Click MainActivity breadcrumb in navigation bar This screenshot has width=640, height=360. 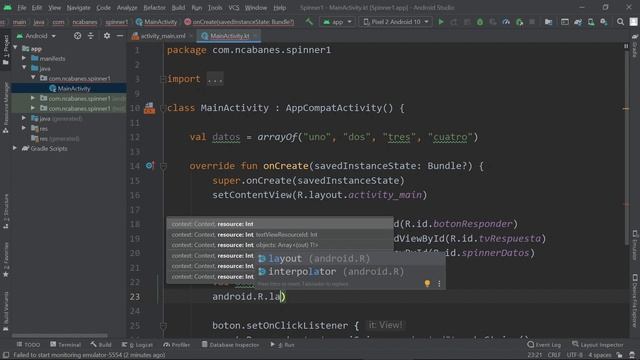[157, 22]
